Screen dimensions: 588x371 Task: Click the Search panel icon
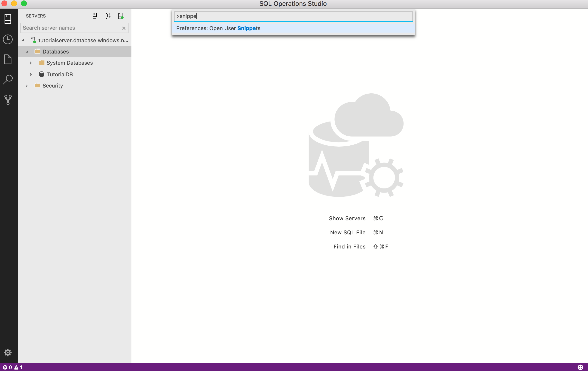tap(8, 79)
